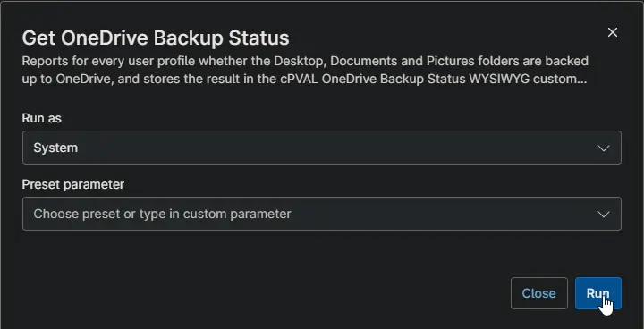This screenshot has width=644, height=329.
Task: Click the Run button
Action: pos(598,293)
